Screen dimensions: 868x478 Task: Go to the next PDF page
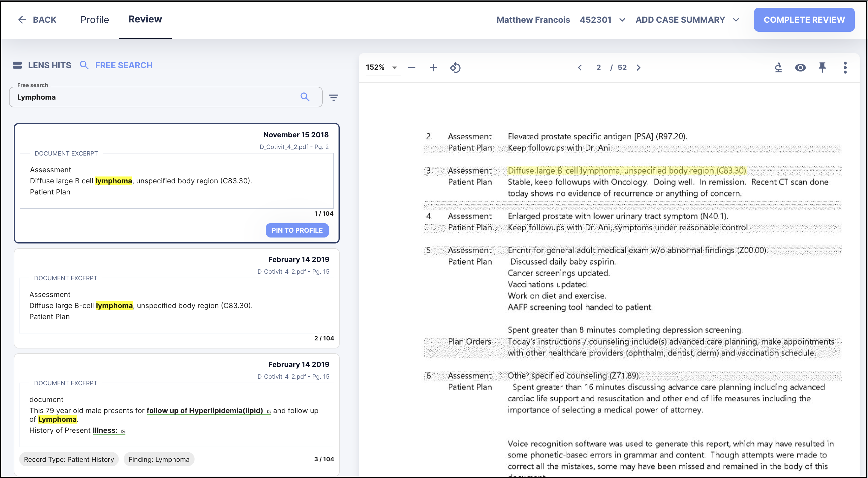pyautogui.click(x=638, y=68)
